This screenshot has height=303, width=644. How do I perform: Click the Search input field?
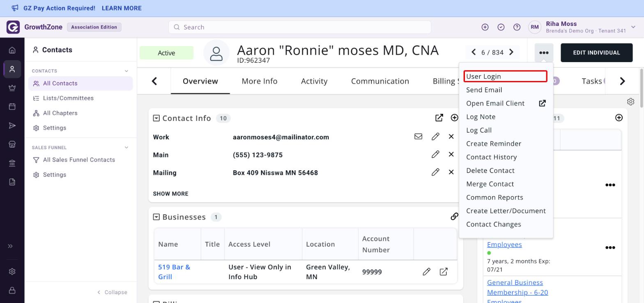299,27
